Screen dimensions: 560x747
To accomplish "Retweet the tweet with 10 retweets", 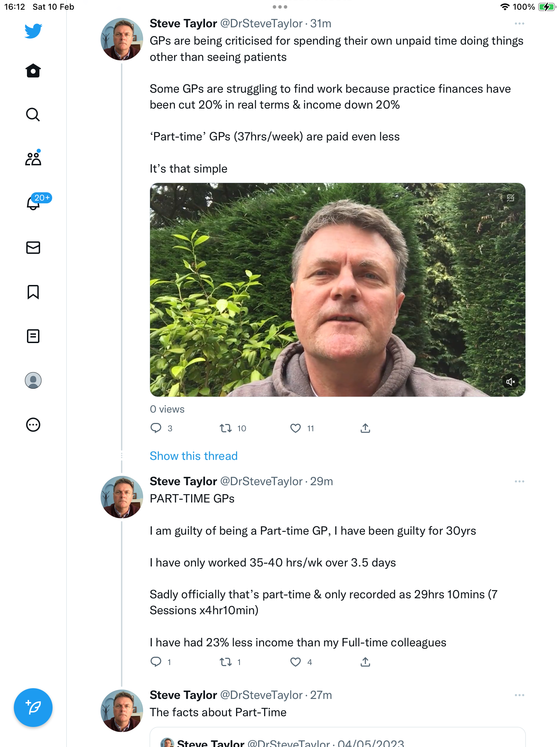I will 226,428.
